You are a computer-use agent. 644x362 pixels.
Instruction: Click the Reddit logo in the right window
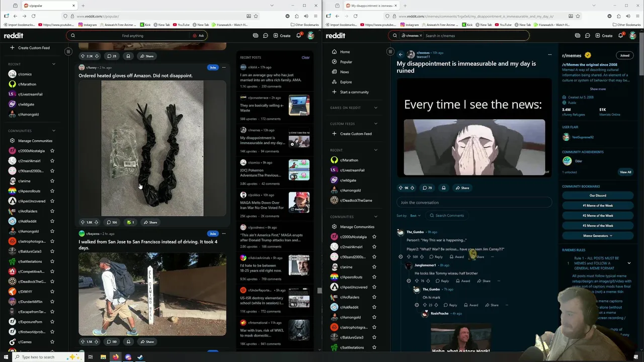(x=336, y=36)
